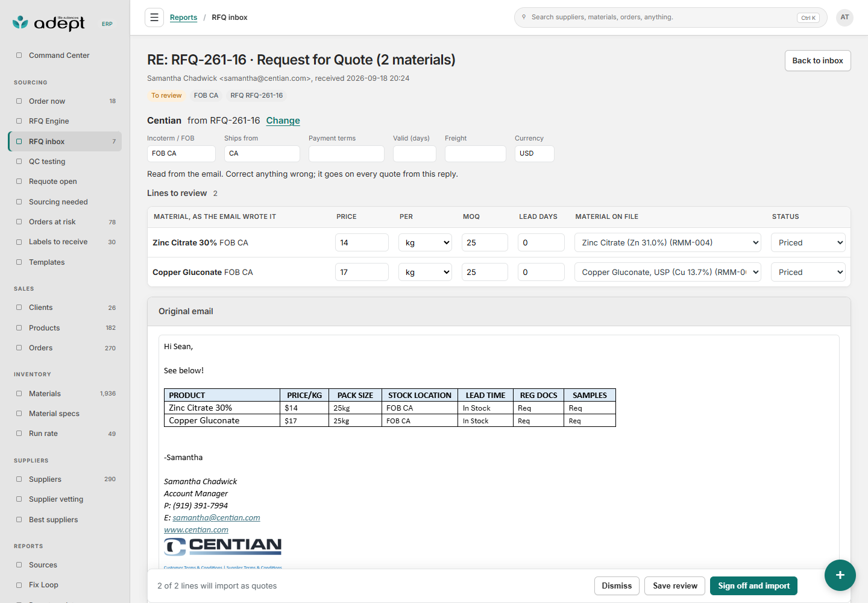This screenshot has height=603, width=868.
Task: Click the QC testing sidebar icon
Action: point(19,162)
